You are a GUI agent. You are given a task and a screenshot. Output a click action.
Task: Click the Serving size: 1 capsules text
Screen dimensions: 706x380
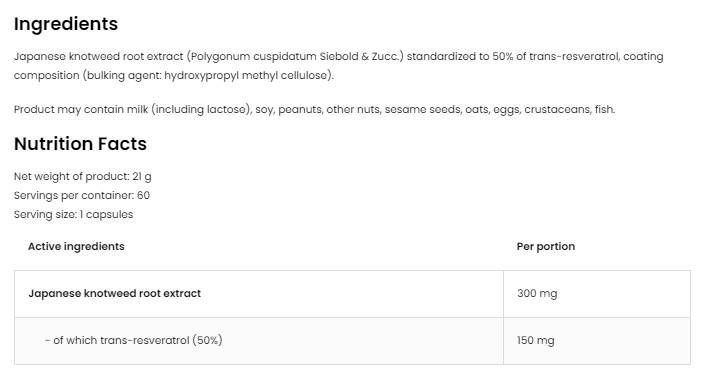(x=73, y=214)
